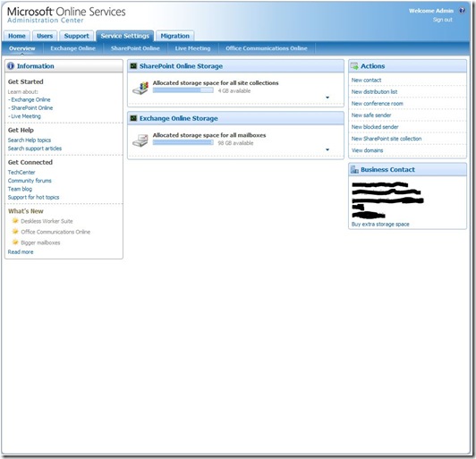Click the New distribution list action

coord(374,91)
